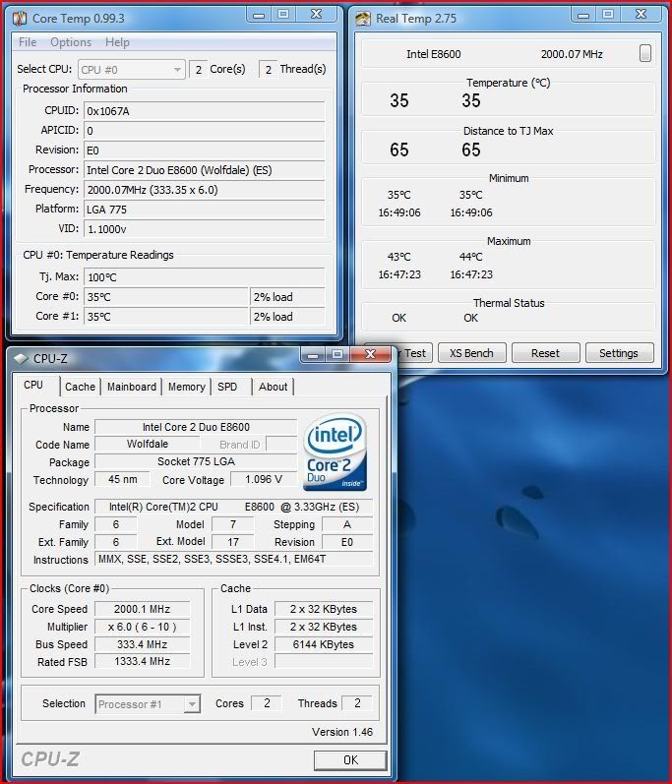Open the Select CPU dropdown in Core Temp
Screen dimensions: 672x784
click(132, 70)
